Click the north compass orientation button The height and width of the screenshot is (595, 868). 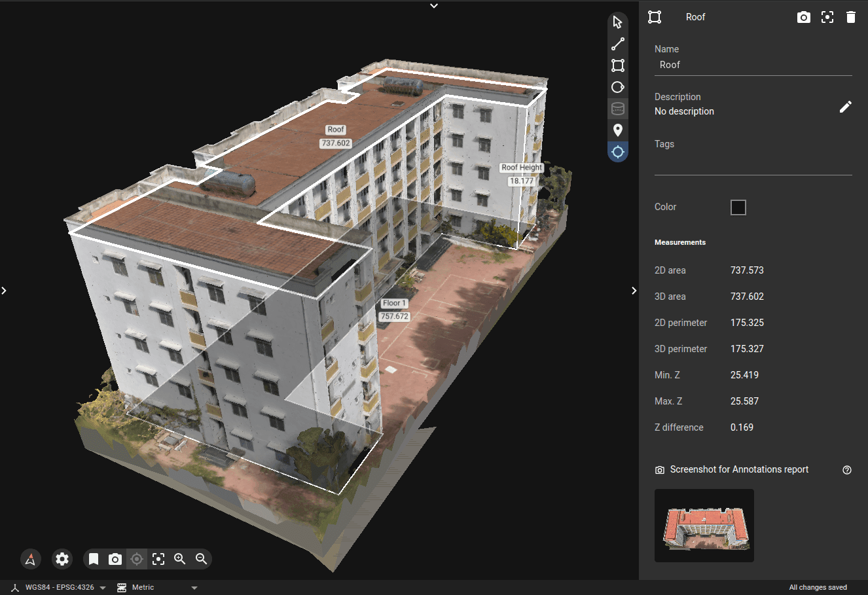point(30,559)
